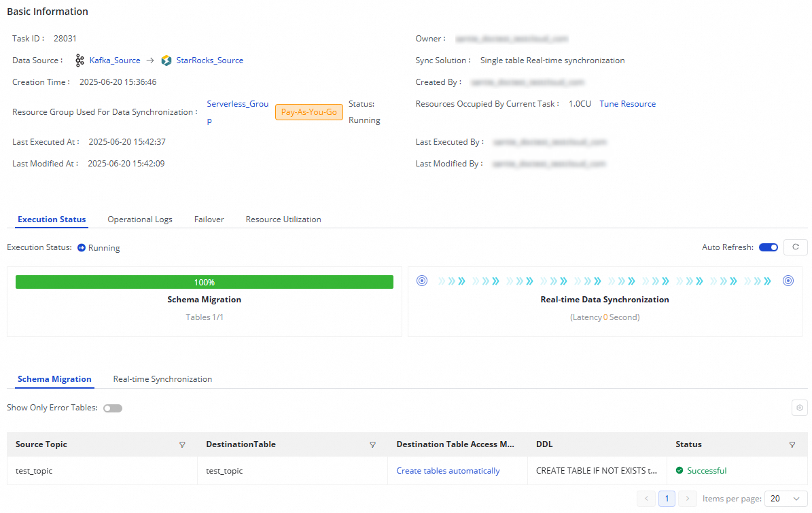Click Last Modified At value 15:42:09
Image resolution: width=812 pixels, height=513 pixels.
click(126, 164)
